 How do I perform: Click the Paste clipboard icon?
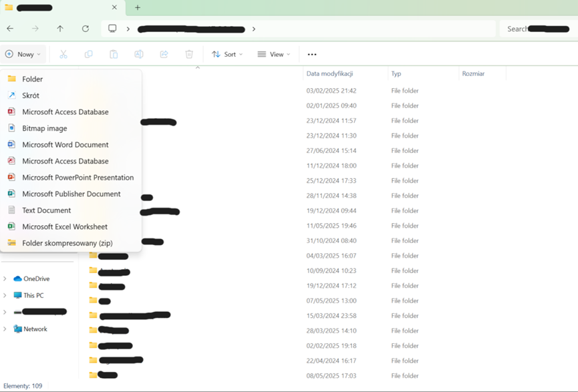114,55
